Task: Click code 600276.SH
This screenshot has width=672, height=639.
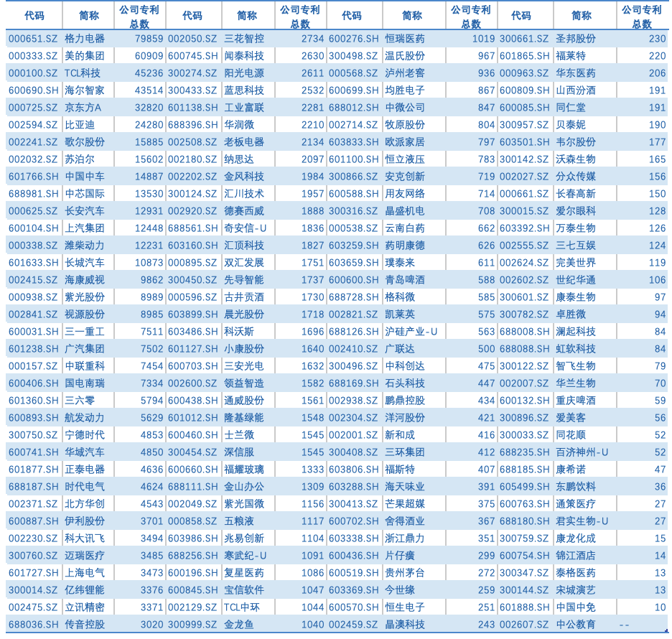Action: 353,39
